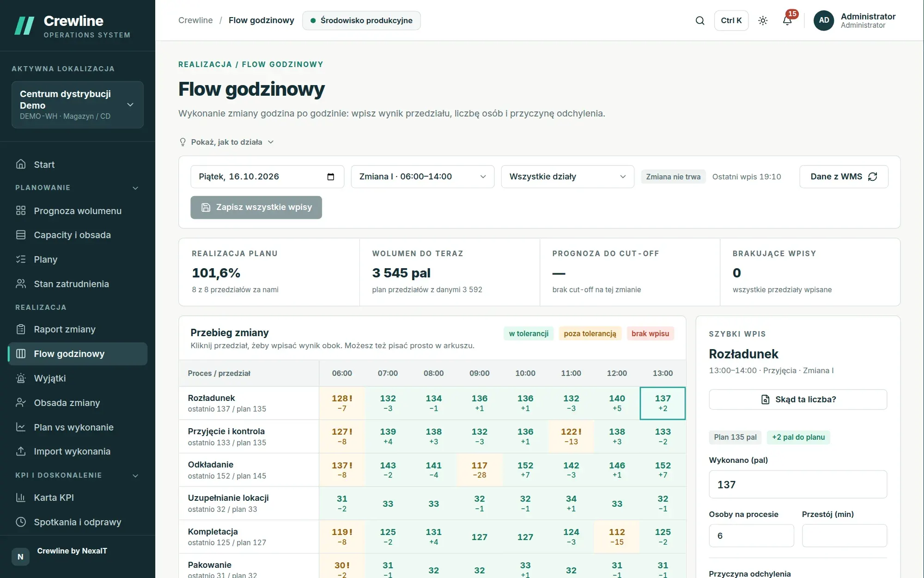The height and width of the screenshot is (578, 924).
Task: Open the Wszystkie działy dropdown
Action: coord(567,177)
